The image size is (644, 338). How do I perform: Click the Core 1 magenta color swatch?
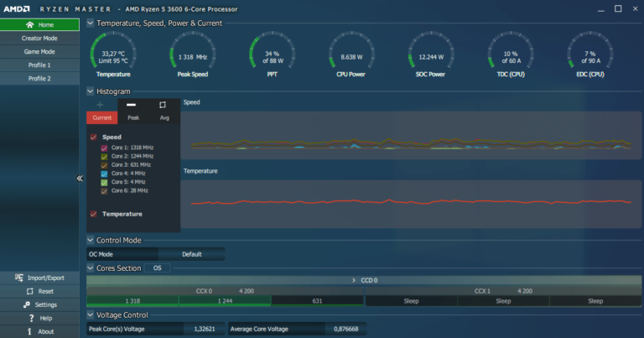coord(104,148)
